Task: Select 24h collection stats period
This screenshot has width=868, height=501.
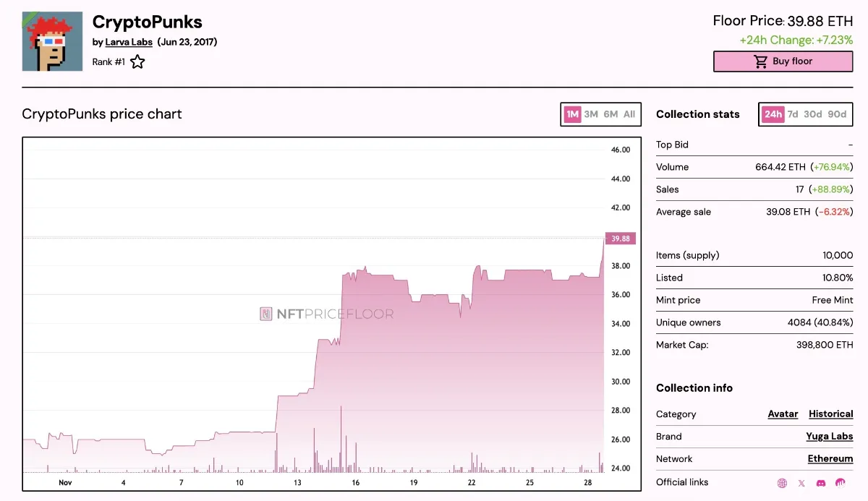Action: pyautogui.click(x=773, y=114)
